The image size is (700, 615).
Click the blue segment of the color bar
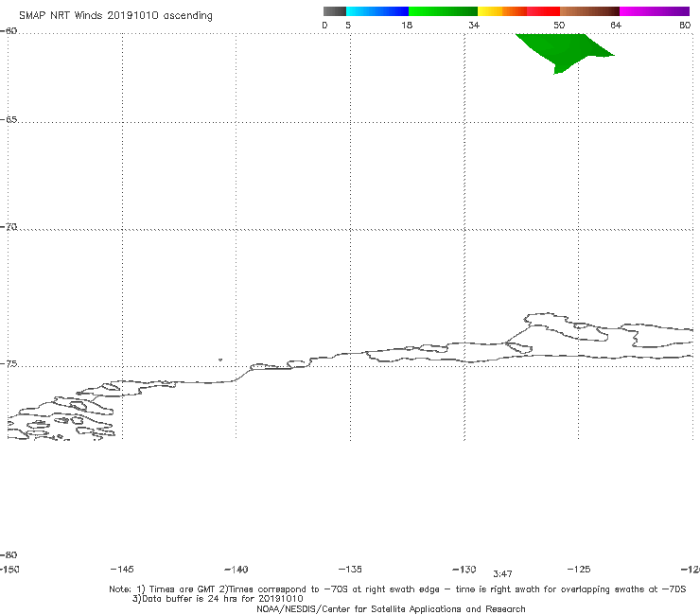377,11
